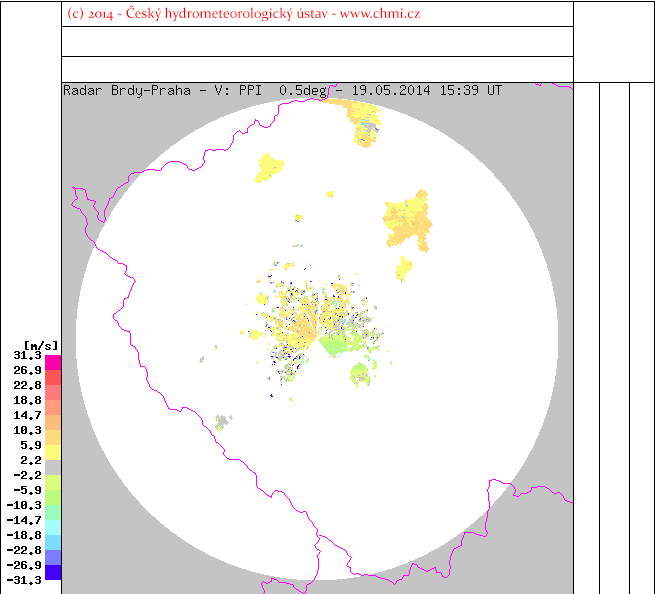Click the gray 2.2 to -2.2 legend swatch

point(53,467)
